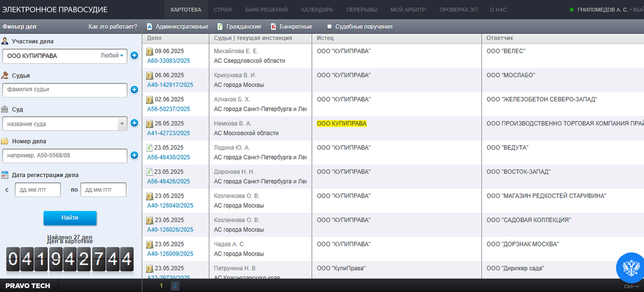This screenshot has width=644, height=292.
Task: Click the case type icon for A40-126009/2025
Action: (x=150, y=244)
